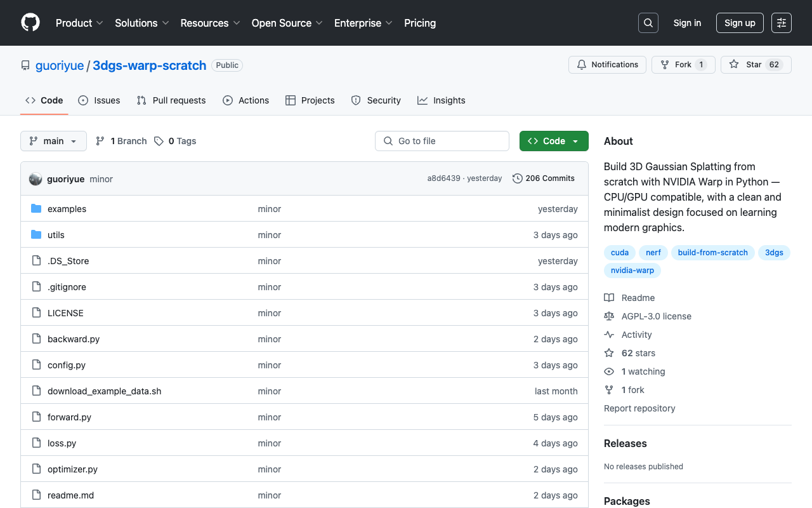
Task: Open commit hash a8d6439
Action: pyautogui.click(x=444, y=178)
